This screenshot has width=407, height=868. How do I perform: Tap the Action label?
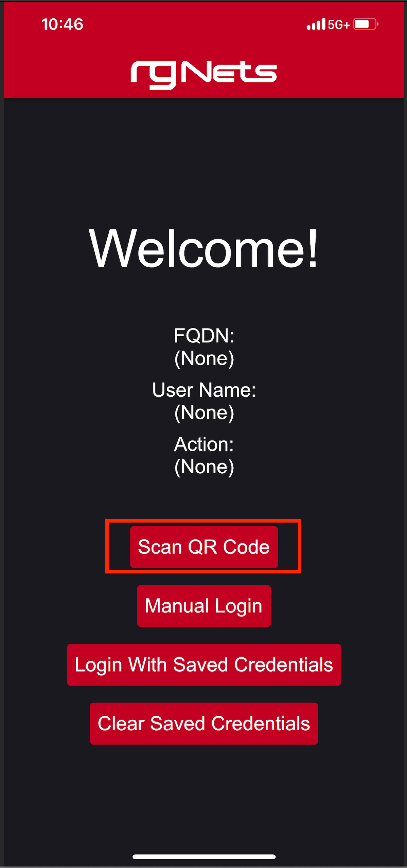204,444
